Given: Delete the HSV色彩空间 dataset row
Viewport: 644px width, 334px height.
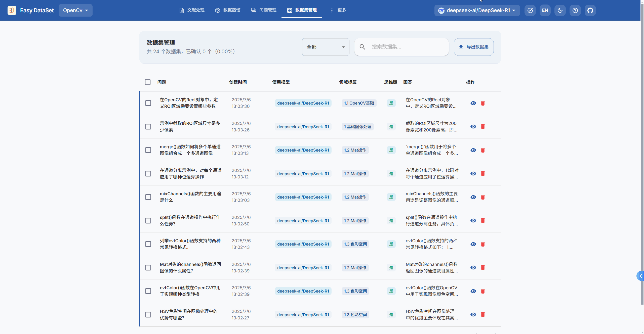Looking at the screenshot, I should (483, 315).
